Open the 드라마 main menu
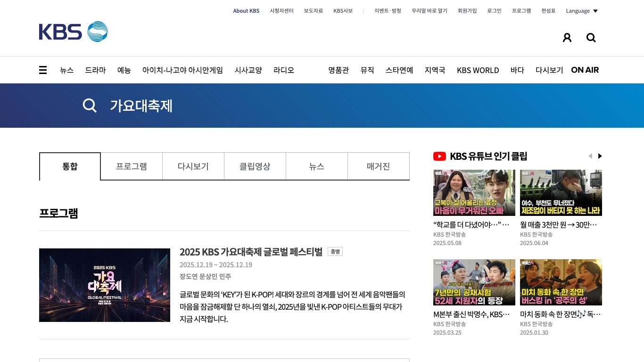 coord(96,70)
